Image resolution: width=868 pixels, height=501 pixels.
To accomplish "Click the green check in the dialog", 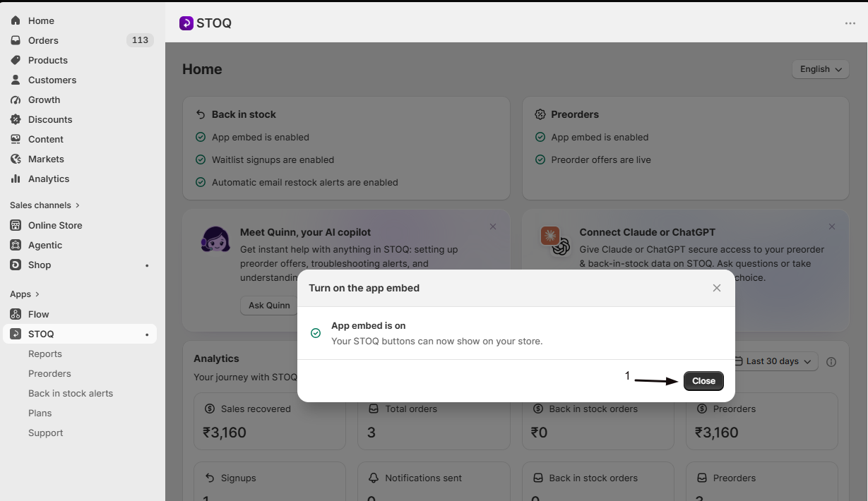I will tap(316, 333).
